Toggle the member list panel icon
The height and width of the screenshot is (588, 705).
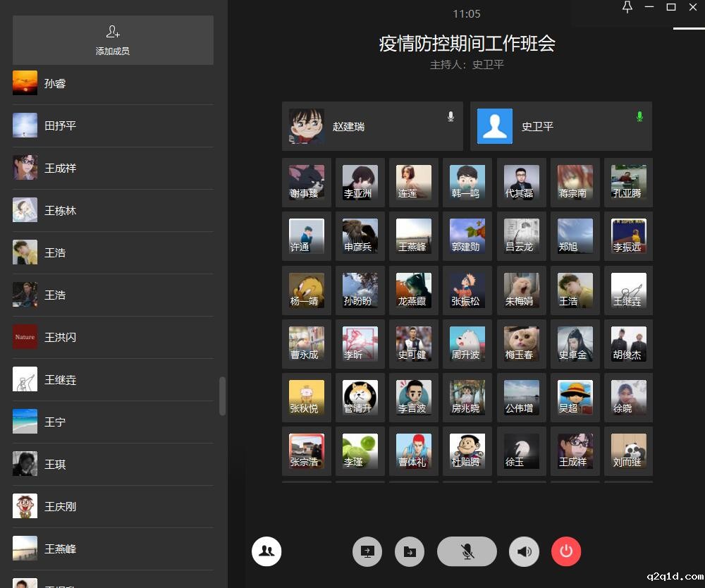(266, 551)
